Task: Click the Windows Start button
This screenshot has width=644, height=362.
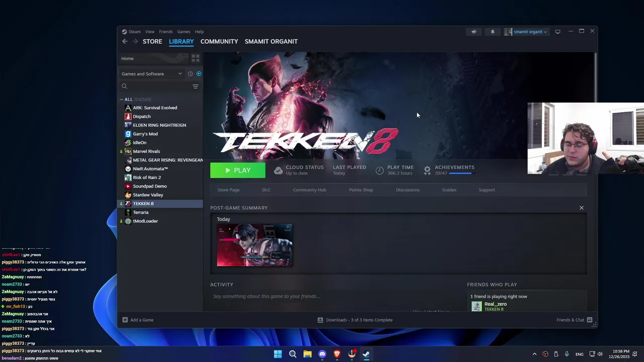Action: click(x=278, y=354)
